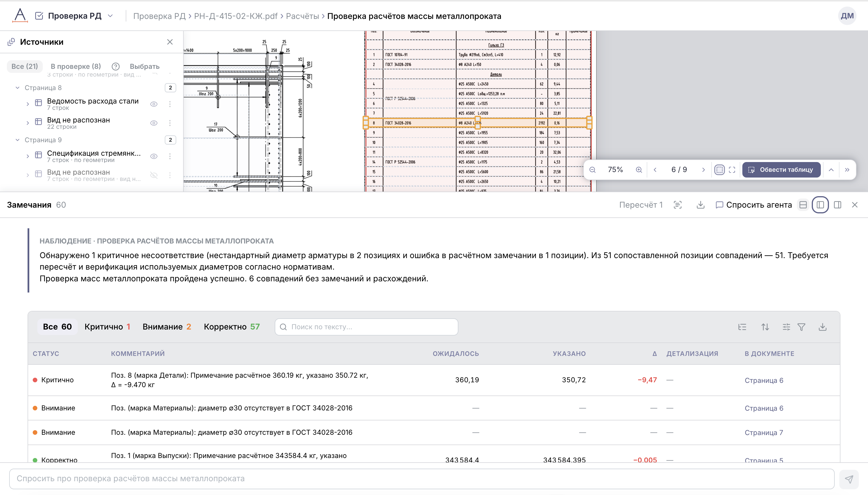The height and width of the screenshot is (495, 868).
Task: Download the remarks report
Action: (700, 205)
